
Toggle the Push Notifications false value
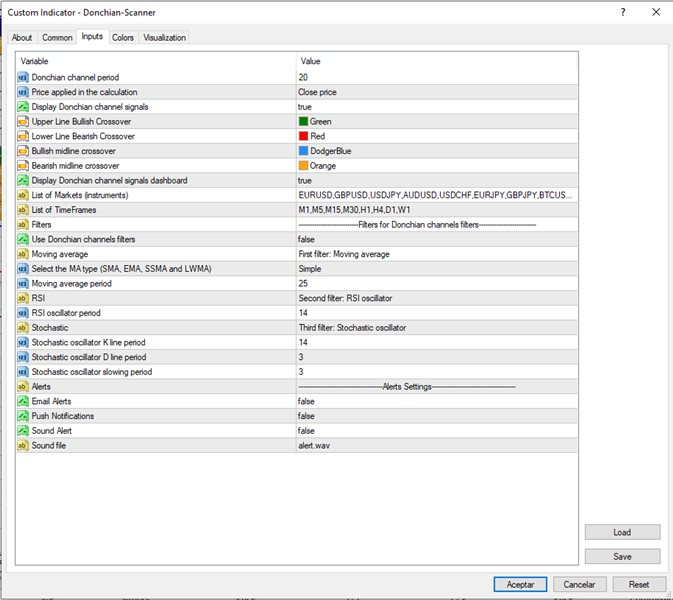pos(437,416)
